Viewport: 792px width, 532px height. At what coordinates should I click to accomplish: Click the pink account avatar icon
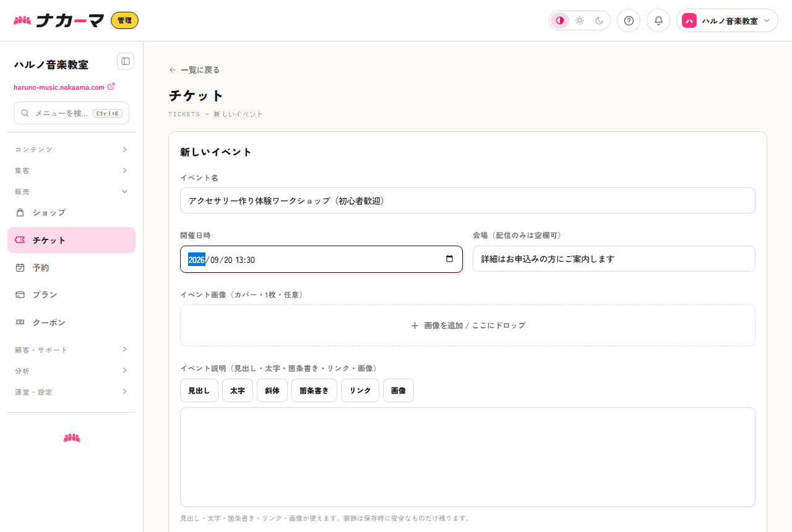coord(689,20)
